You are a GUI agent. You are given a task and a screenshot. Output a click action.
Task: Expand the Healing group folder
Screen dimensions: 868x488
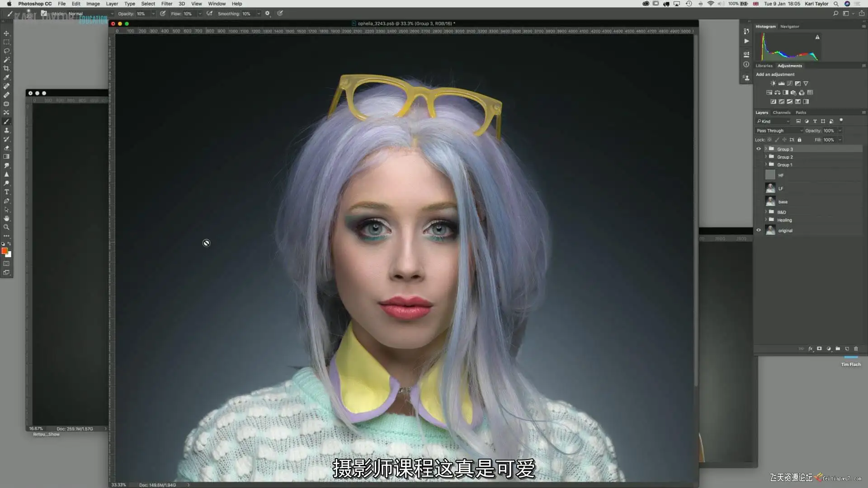click(x=765, y=220)
